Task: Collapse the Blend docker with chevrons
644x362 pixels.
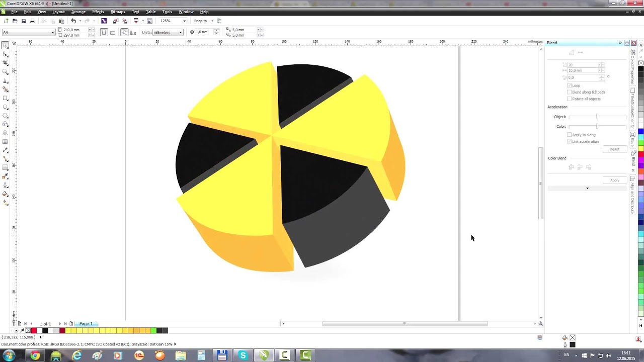Action: point(620,43)
